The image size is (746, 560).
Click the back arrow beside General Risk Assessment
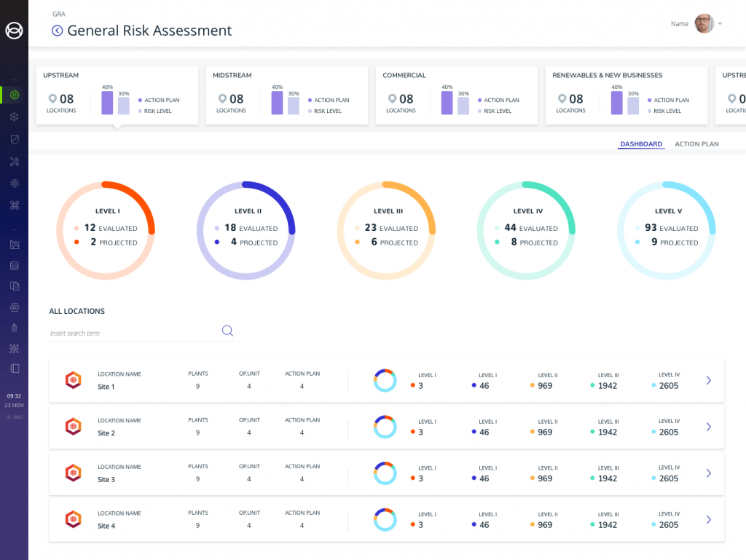pyautogui.click(x=58, y=31)
